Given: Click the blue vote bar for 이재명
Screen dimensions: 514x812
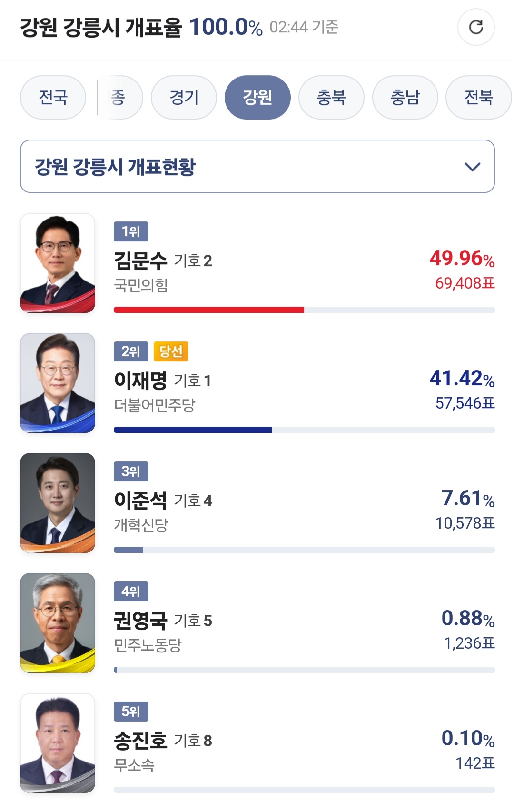Looking at the screenshot, I should click(192, 430).
